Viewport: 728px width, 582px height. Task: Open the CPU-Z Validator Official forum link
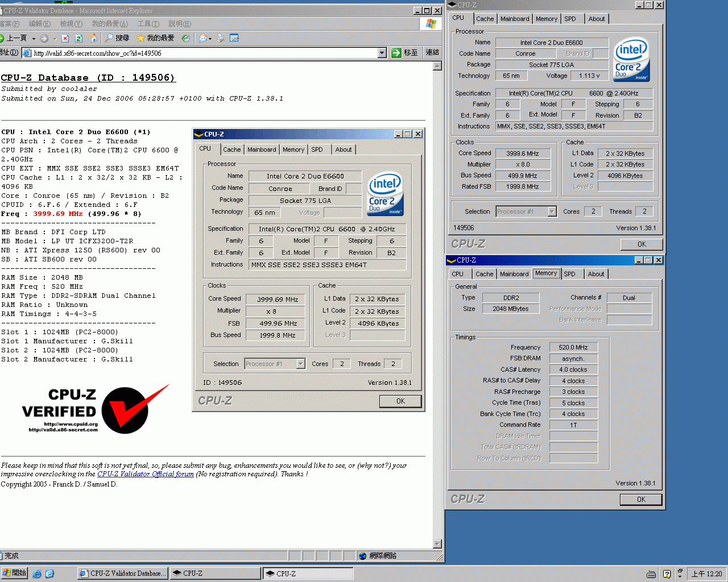pyautogui.click(x=146, y=474)
